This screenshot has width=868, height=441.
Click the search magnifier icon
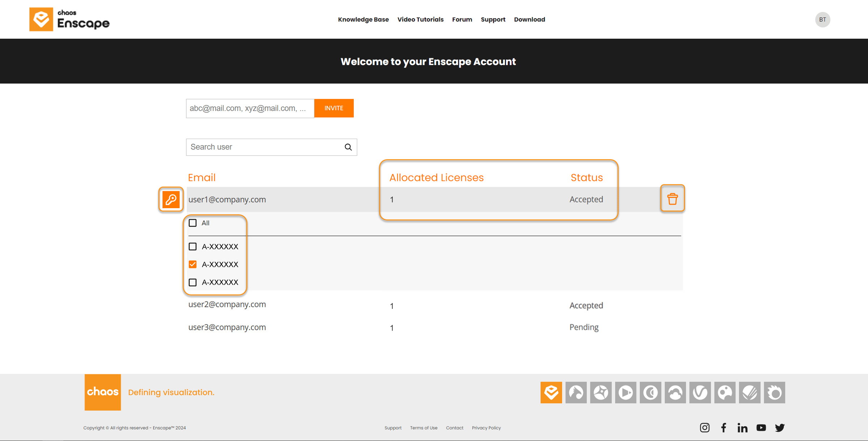click(x=348, y=147)
